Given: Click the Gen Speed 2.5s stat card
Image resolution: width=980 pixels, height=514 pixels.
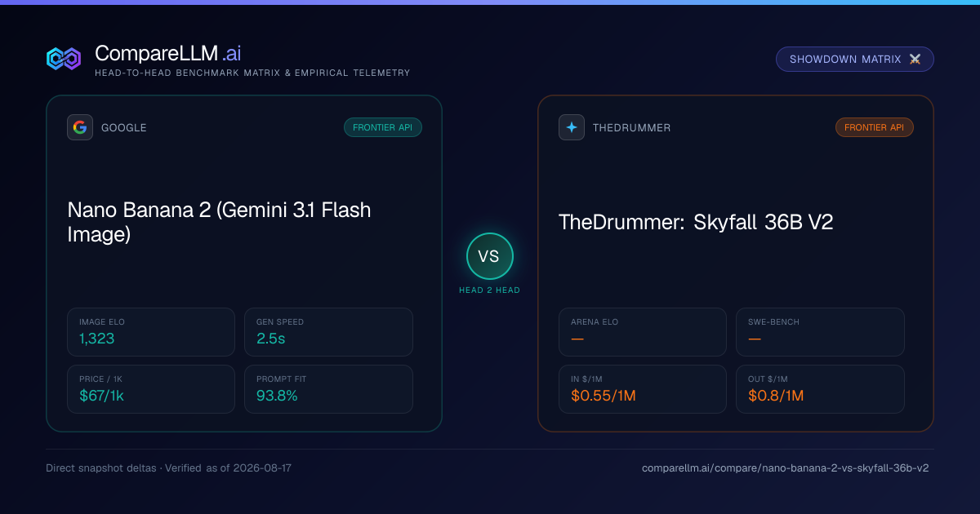Looking at the screenshot, I should [328, 332].
